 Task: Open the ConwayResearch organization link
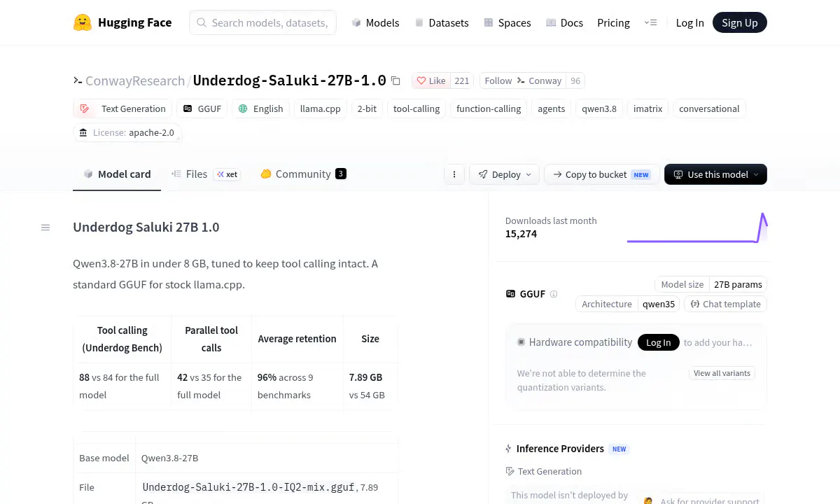pyautogui.click(x=135, y=80)
